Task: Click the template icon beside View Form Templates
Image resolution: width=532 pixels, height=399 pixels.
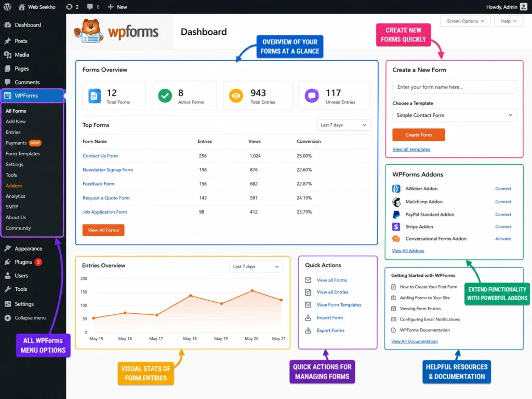Action: [x=308, y=304]
